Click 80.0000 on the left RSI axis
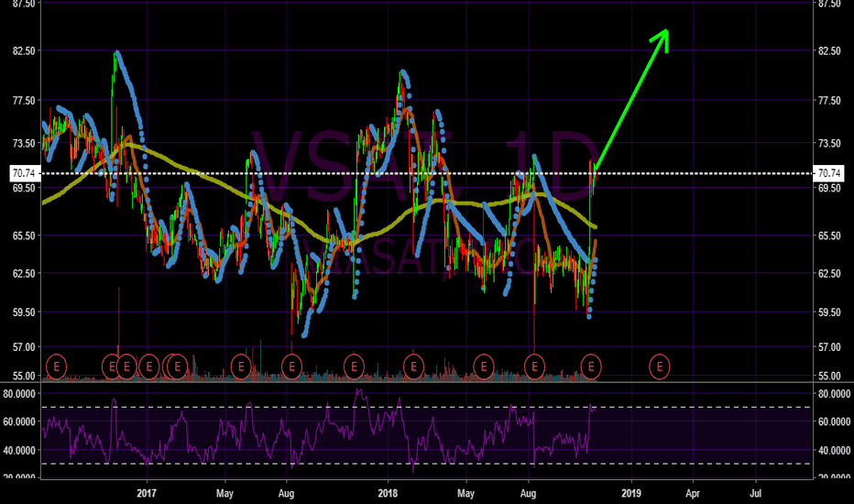This screenshot has width=854, height=504. pyautogui.click(x=19, y=393)
